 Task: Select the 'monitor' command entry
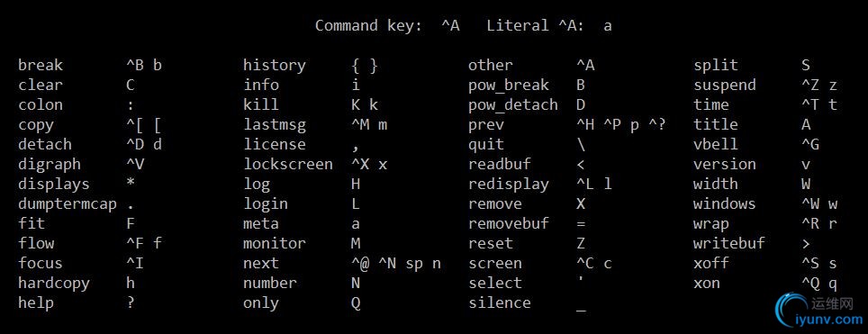(275, 244)
